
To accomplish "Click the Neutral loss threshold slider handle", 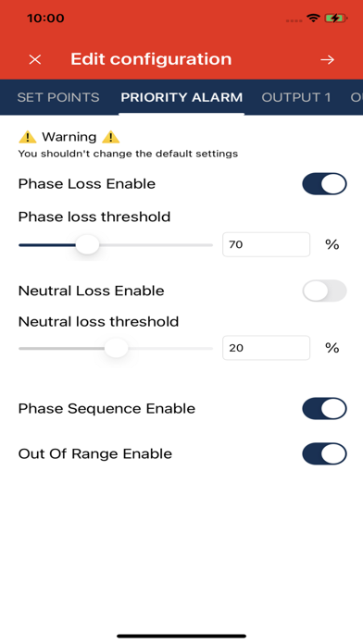I will pos(117,348).
